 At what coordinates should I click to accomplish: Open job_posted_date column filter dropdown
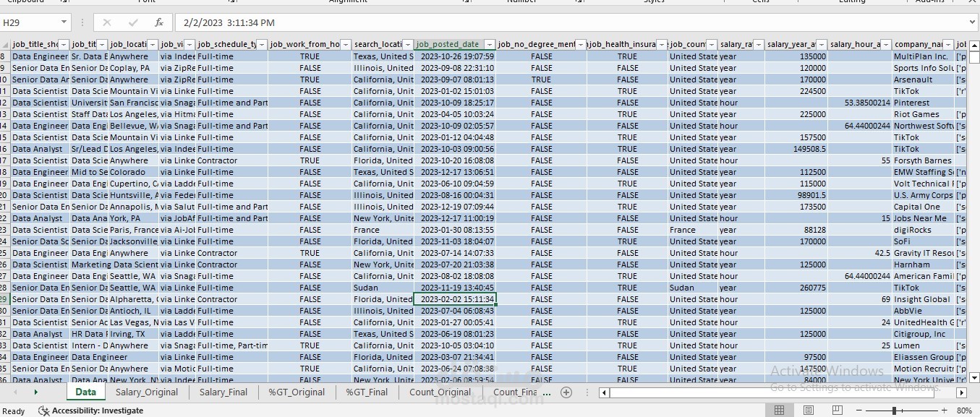coord(490,45)
